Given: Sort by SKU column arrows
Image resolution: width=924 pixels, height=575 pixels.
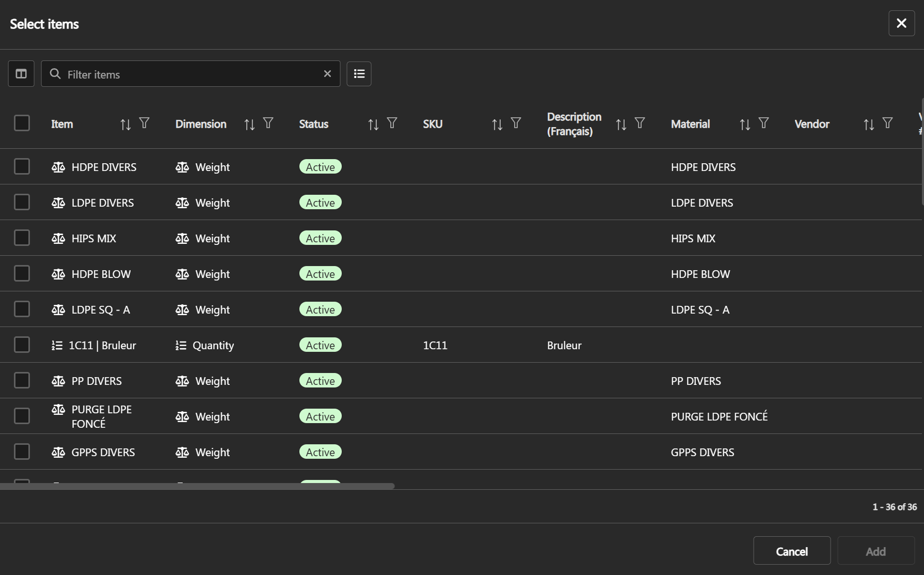Looking at the screenshot, I should click(x=497, y=125).
